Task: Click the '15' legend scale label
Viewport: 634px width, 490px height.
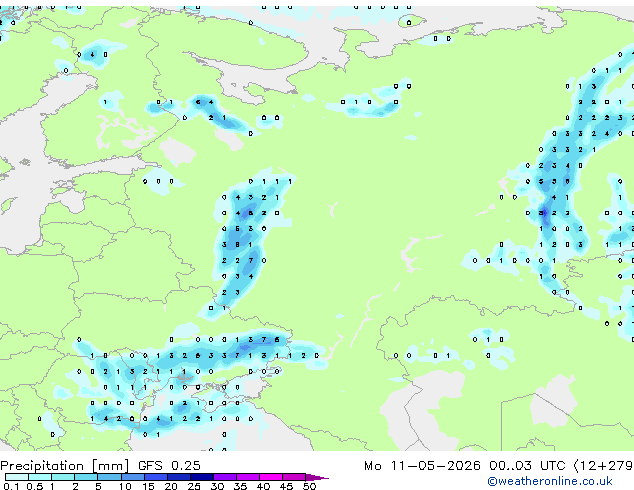Action: tap(148, 486)
